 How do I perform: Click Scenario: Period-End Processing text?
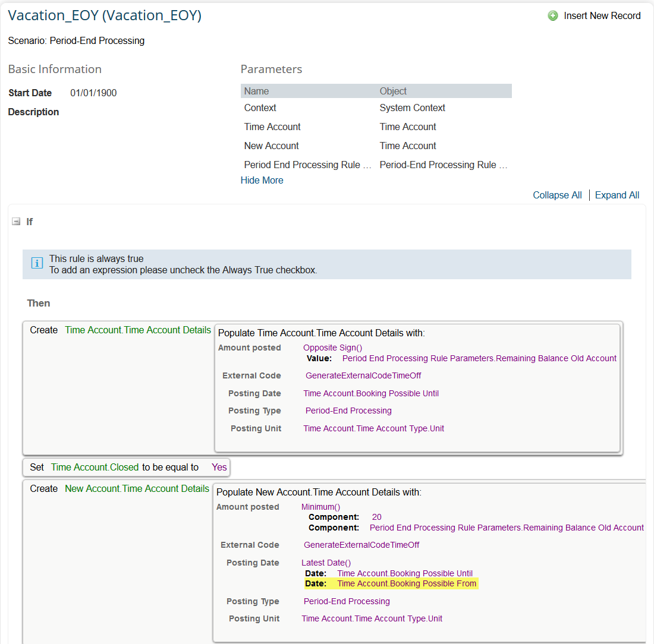(76, 41)
